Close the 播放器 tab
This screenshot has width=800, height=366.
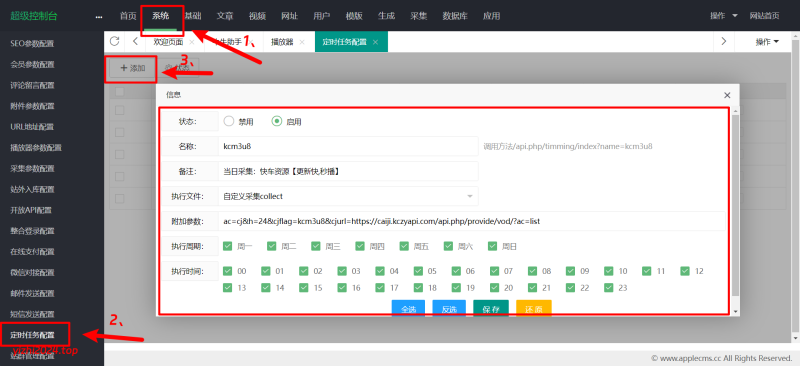point(302,42)
